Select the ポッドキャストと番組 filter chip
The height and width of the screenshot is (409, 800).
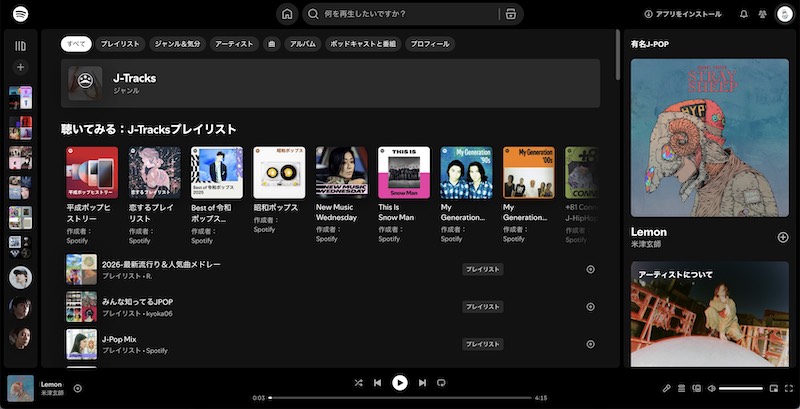363,44
